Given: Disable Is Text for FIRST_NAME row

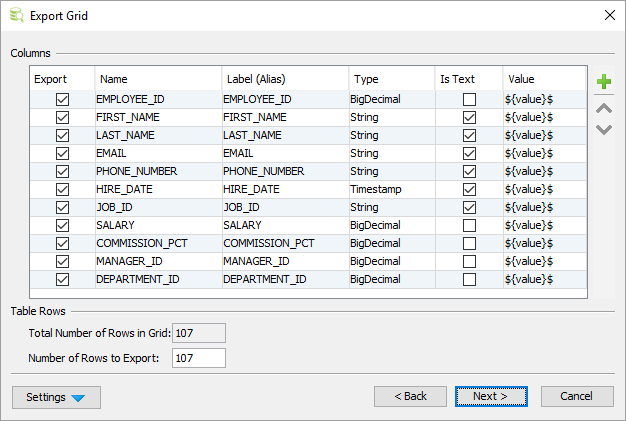Looking at the screenshot, I should coord(469,118).
